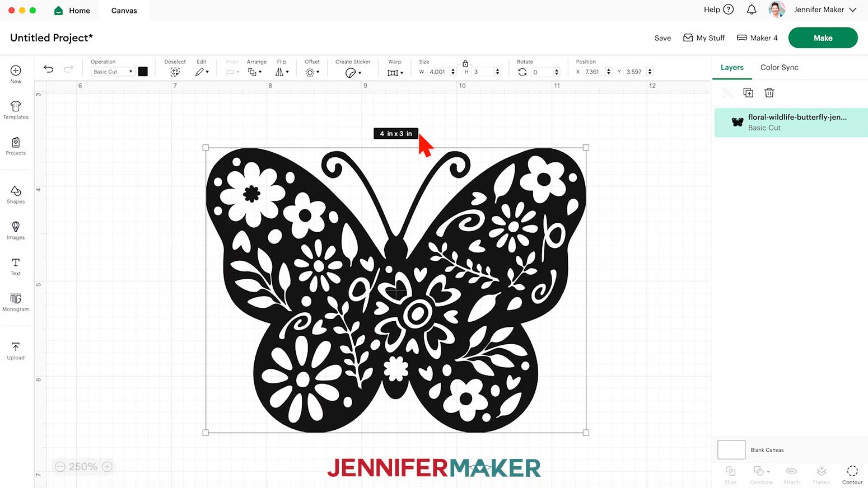Viewport: 868px width, 488px height.
Task: Click the Height size input field
Action: coord(483,72)
